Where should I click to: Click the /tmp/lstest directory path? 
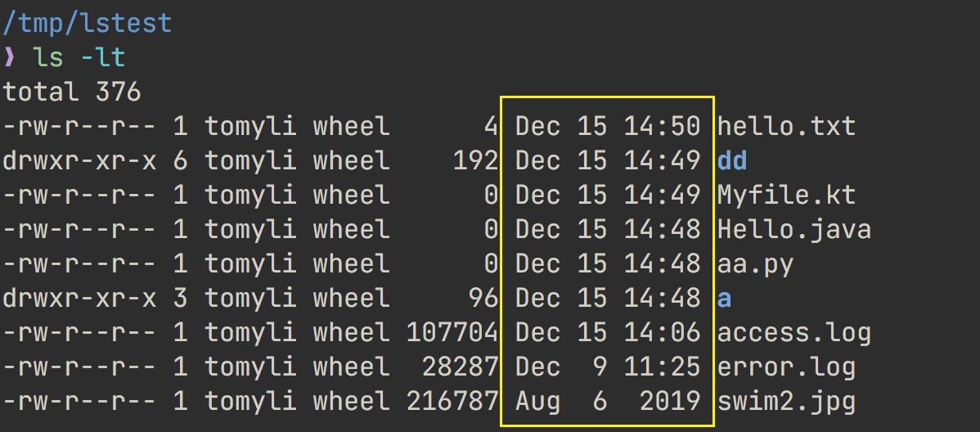87,24
